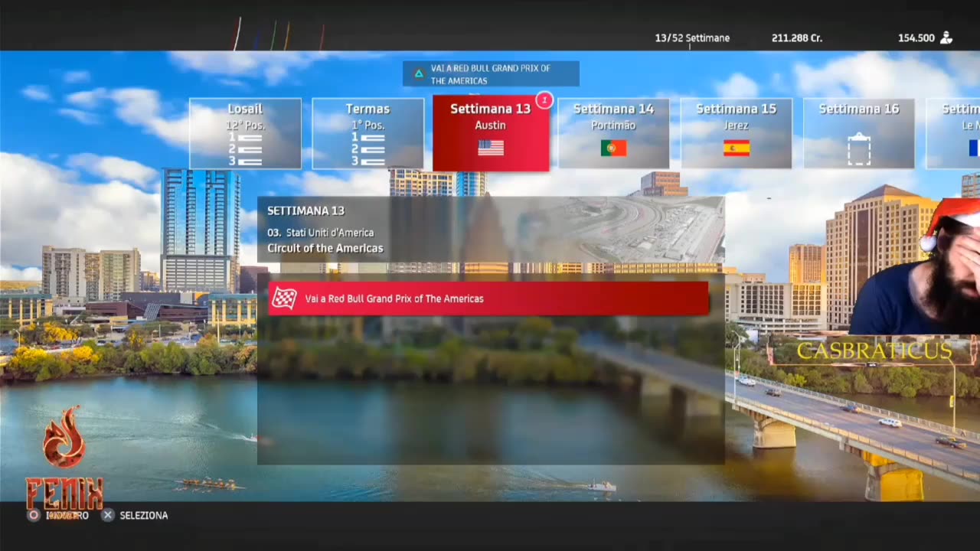Click the SETTIMANA 13 panel heading
980x551 pixels.
click(305, 210)
